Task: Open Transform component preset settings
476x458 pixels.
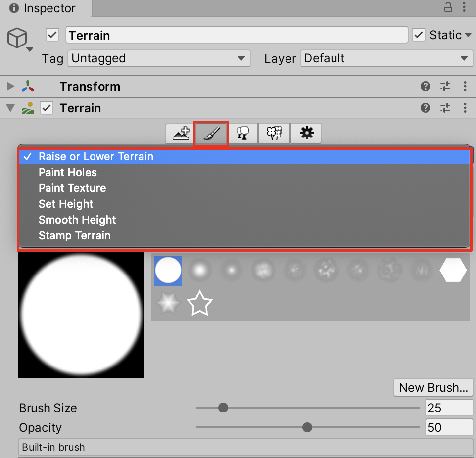Action: coord(445,87)
